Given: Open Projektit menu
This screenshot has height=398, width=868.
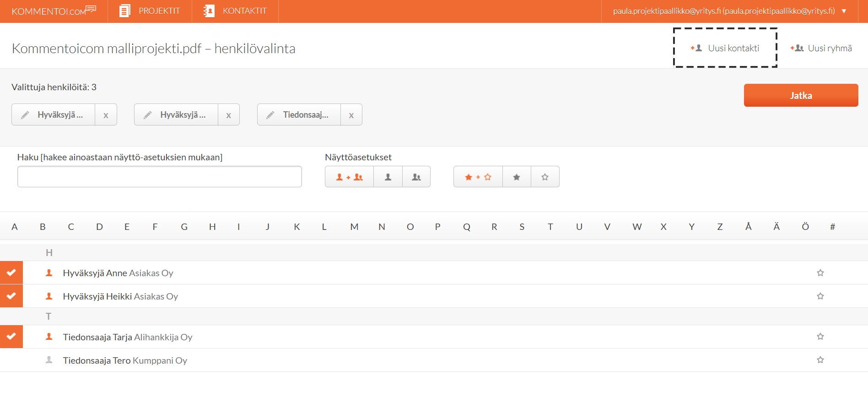Looking at the screenshot, I should coord(150,11).
